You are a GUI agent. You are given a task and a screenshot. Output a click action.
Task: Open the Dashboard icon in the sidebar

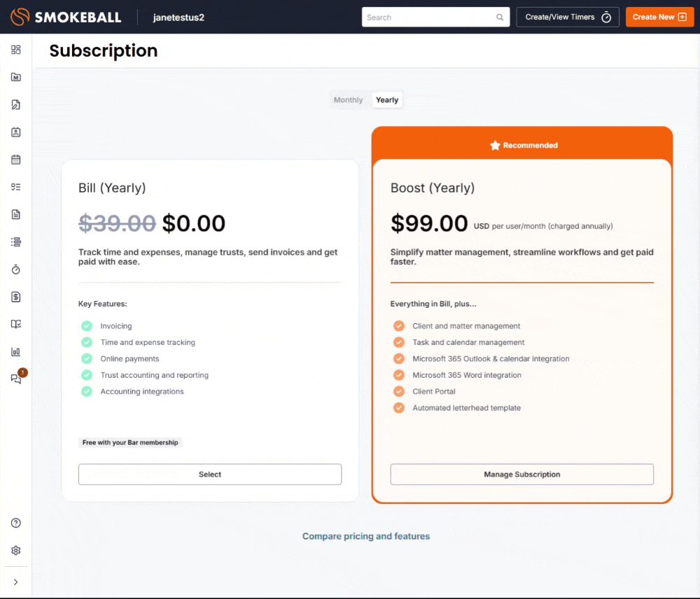point(16,50)
